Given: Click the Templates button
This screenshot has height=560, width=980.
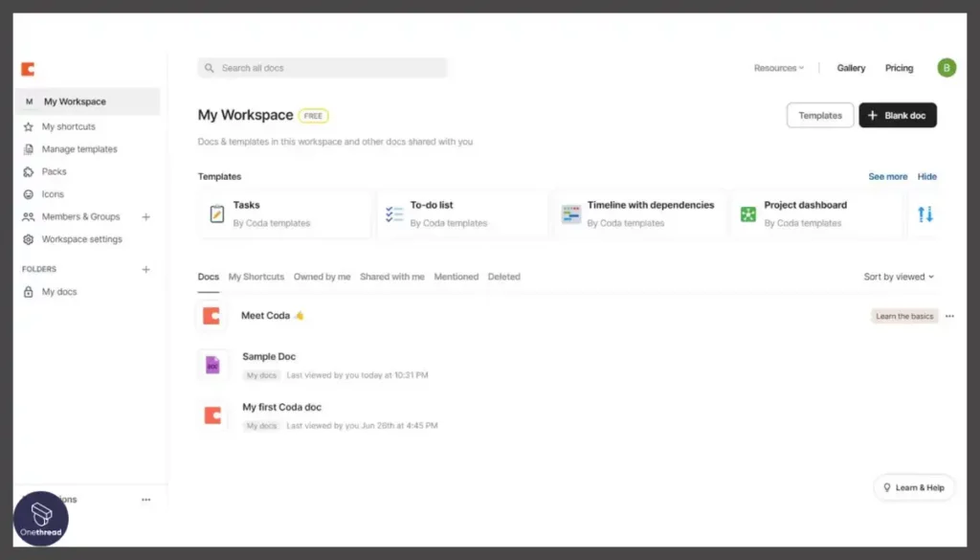Looking at the screenshot, I should (820, 115).
